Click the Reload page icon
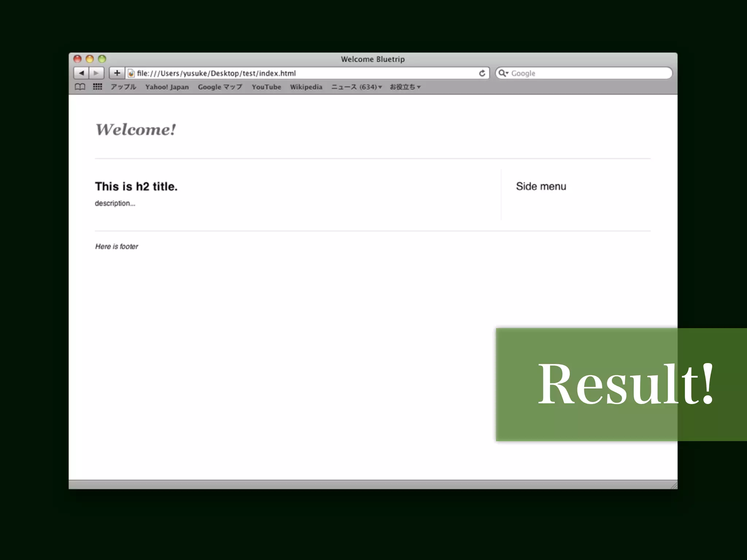Image resolution: width=747 pixels, height=560 pixels. pos(482,73)
